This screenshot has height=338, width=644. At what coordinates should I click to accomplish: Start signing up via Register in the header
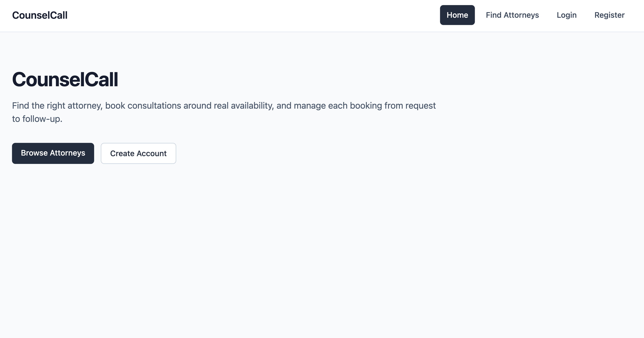coord(609,15)
